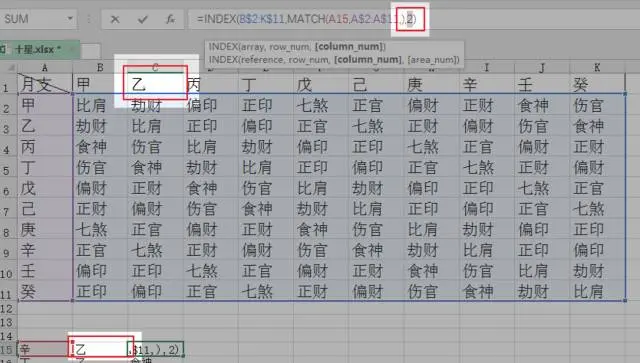Click cell B8 with 七煞
640x363 pixels.
[100, 229]
